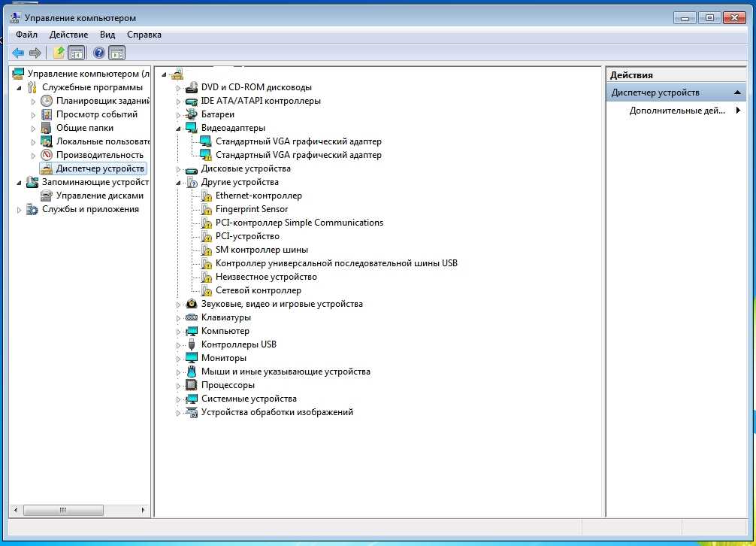Image resolution: width=756 pixels, height=546 pixels.
Task: Click the Ethernet-контроллер device icon
Action: (x=206, y=196)
